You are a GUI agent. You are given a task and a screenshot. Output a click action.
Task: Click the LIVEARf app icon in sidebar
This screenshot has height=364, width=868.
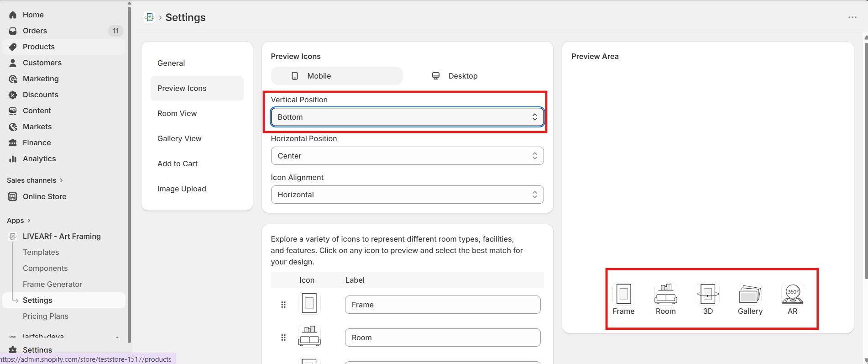[13, 236]
